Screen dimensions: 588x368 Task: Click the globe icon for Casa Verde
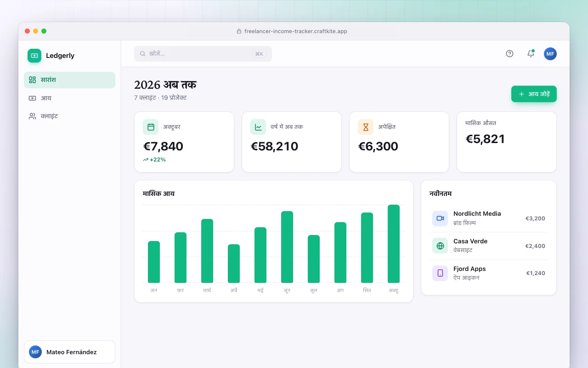(440, 246)
